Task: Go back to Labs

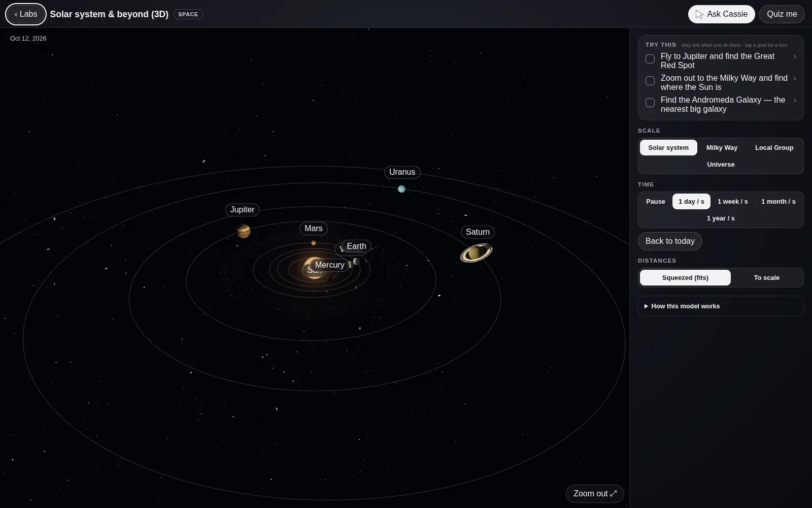Action: tap(26, 14)
